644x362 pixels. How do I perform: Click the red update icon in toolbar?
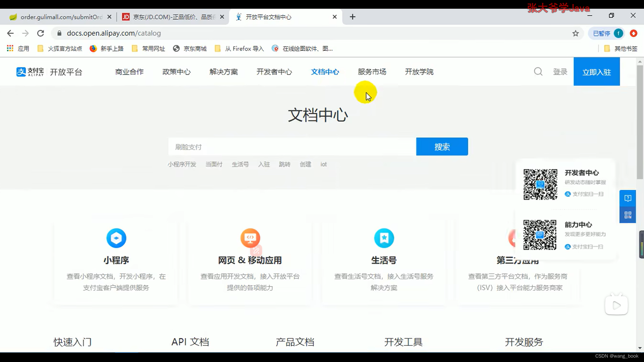[633, 33]
